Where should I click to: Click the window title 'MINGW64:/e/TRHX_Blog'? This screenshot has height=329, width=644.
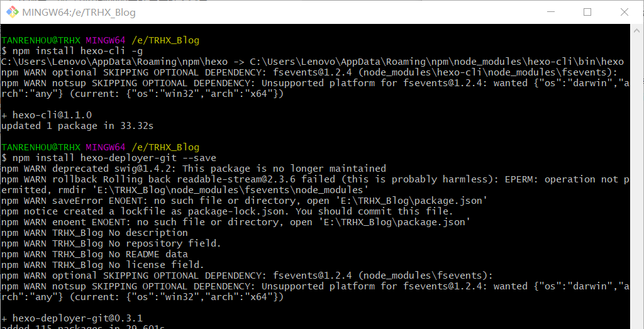(x=79, y=13)
